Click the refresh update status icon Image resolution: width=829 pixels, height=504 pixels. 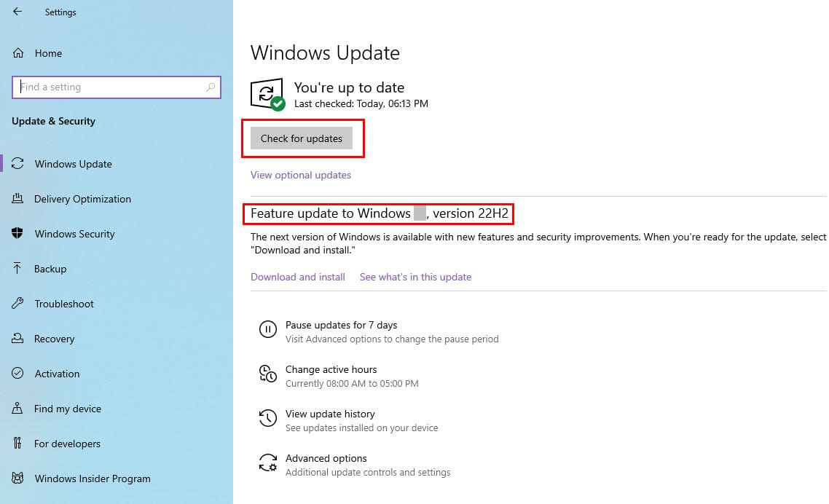pos(267,93)
